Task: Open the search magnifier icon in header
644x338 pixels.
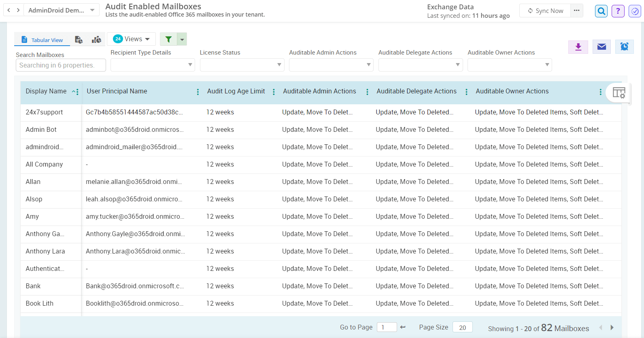Action: coord(601,11)
